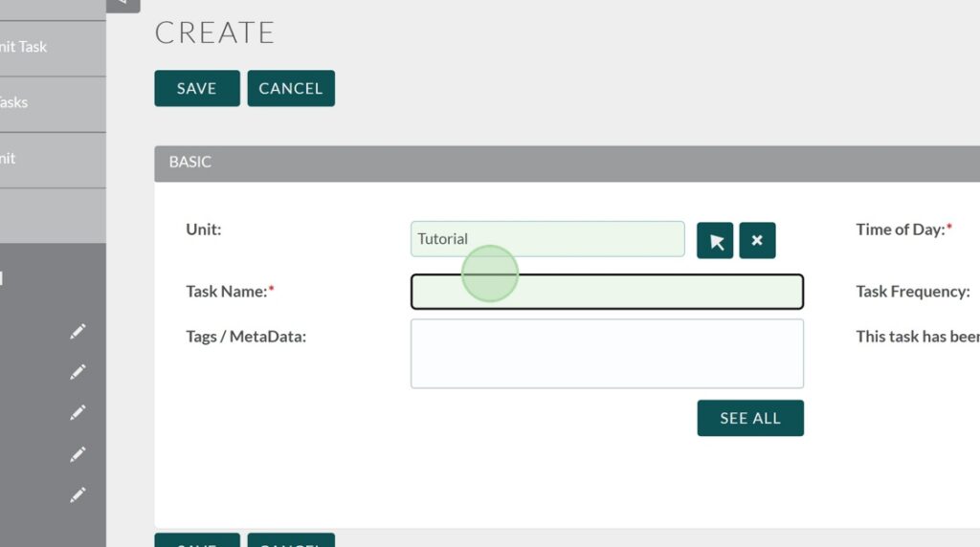Collapse the sidebar using the top arrow tab
This screenshot has height=547, width=980.
(122, 5)
